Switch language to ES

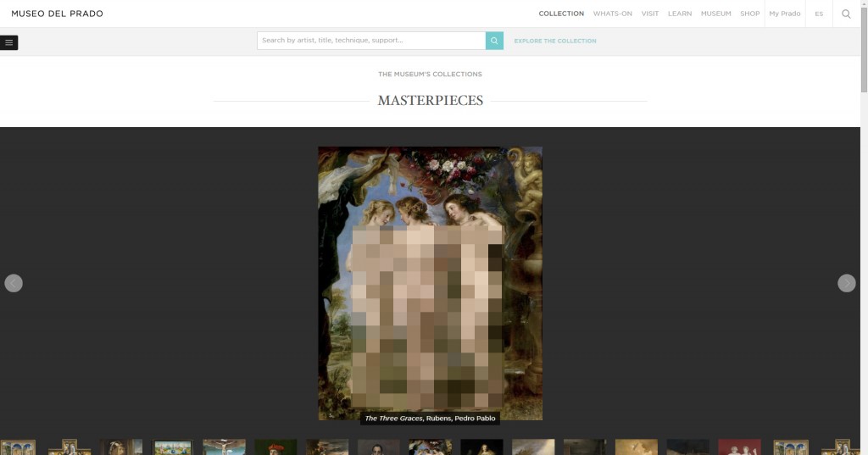[819, 14]
